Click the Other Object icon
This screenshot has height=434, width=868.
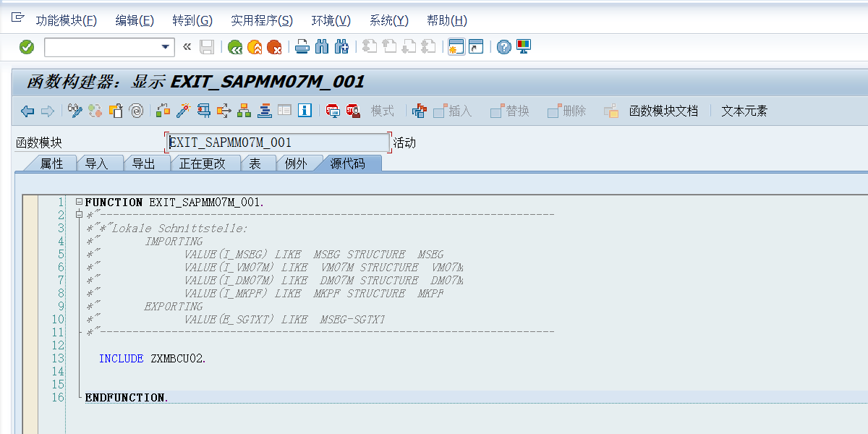coord(116,111)
